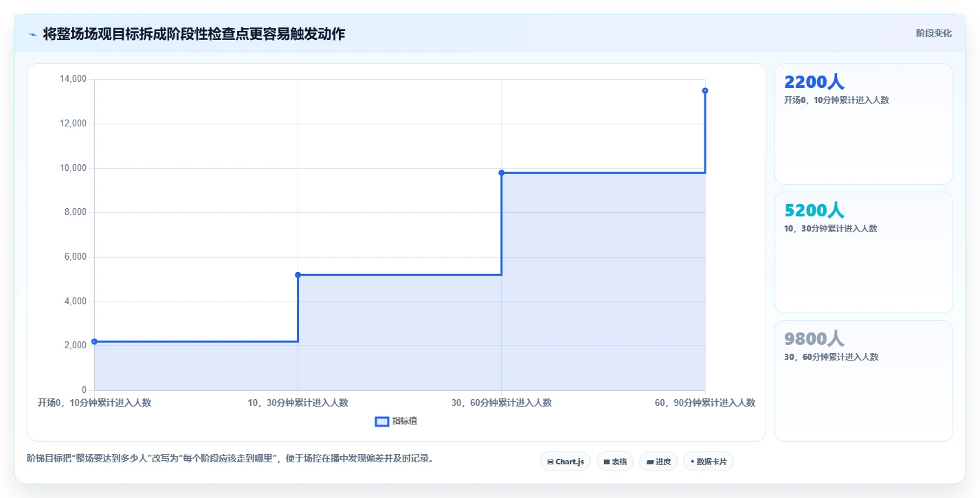The width and height of the screenshot is (980, 498).
Task: Toggle the 指标值 legend swatch
Action: point(382,421)
